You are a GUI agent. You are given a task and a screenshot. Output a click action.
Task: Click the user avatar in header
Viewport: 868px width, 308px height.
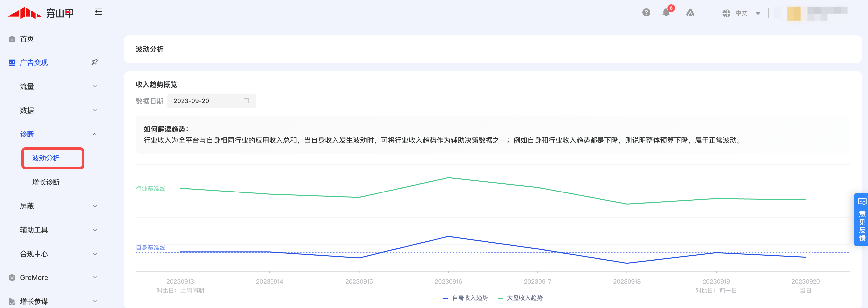click(794, 14)
